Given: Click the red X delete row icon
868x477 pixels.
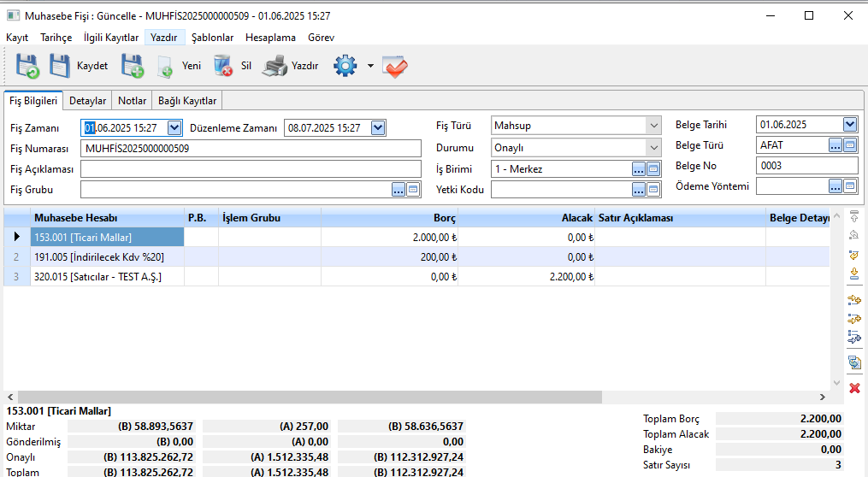Looking at the screenshot, I should (x=853, y=388).
